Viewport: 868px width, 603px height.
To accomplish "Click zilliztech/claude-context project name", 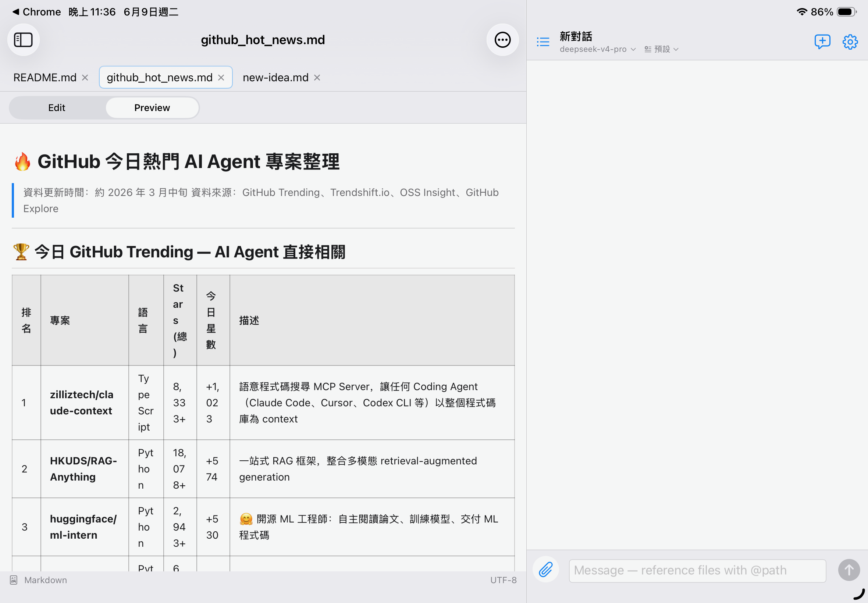I will point(82,402).
